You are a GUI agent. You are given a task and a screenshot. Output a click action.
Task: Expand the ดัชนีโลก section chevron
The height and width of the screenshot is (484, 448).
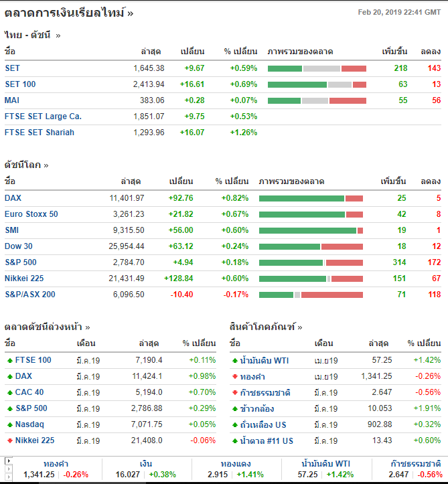(46, 166)
